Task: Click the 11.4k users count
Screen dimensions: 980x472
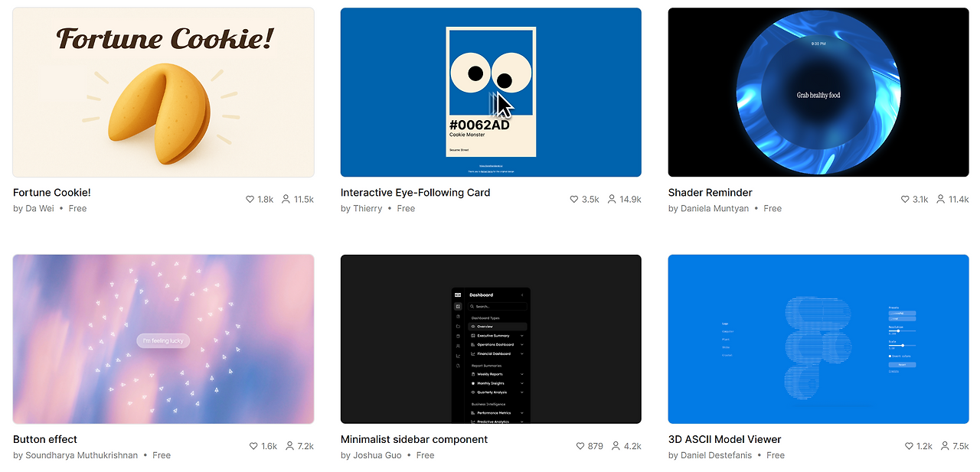Action: click(x=959, y=199)
